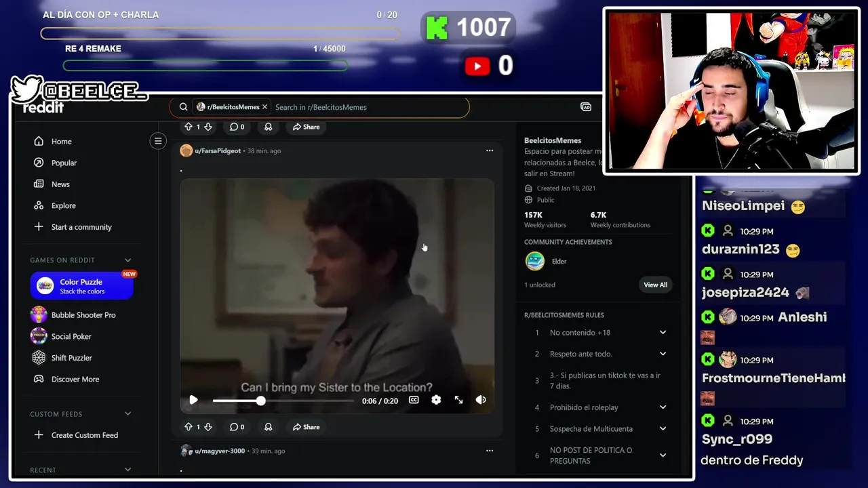Click the YouTube logo in overlay
The width and height of the screenshot is (868, 488).
pos(477,66)
